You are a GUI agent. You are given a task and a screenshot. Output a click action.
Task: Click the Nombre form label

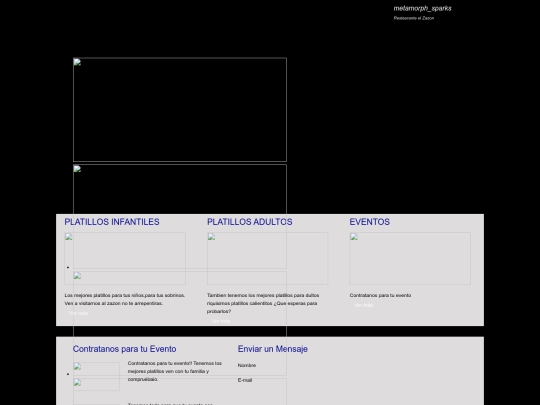coord(247,365)
